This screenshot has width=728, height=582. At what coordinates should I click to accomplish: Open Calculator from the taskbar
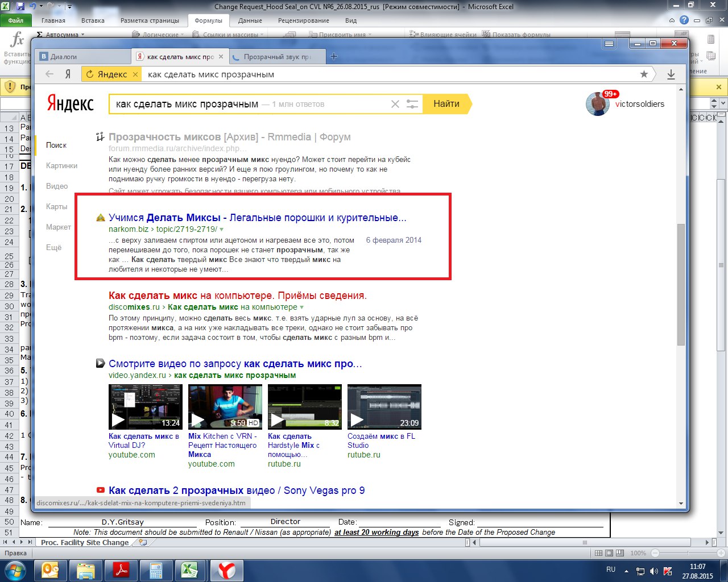coord(155,570)
